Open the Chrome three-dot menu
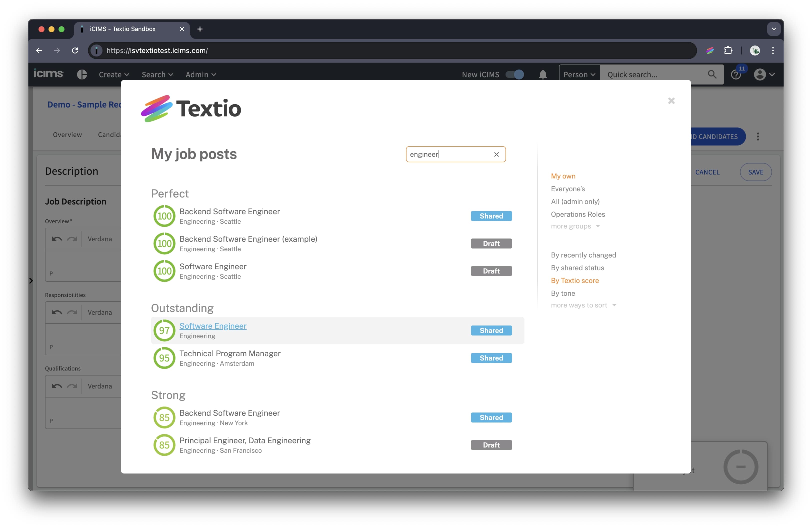This screenshot has width=812, height=528. click(x=773, y=50)
